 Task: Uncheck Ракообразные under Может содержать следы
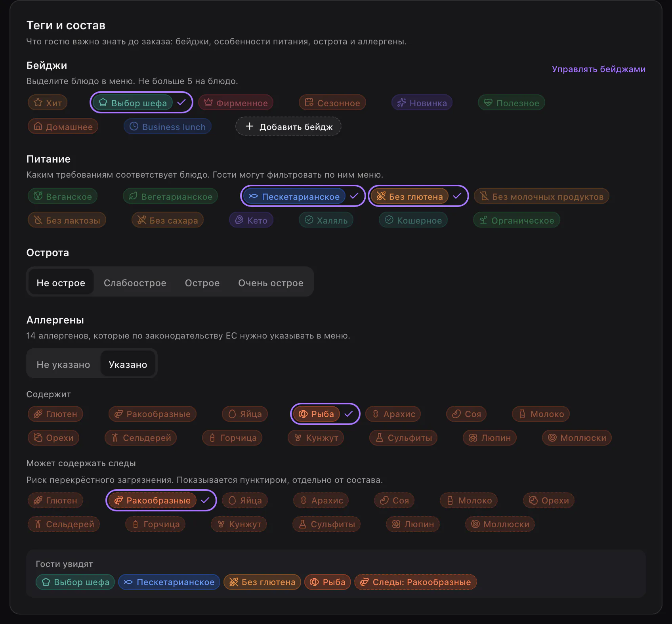(161, 500)
